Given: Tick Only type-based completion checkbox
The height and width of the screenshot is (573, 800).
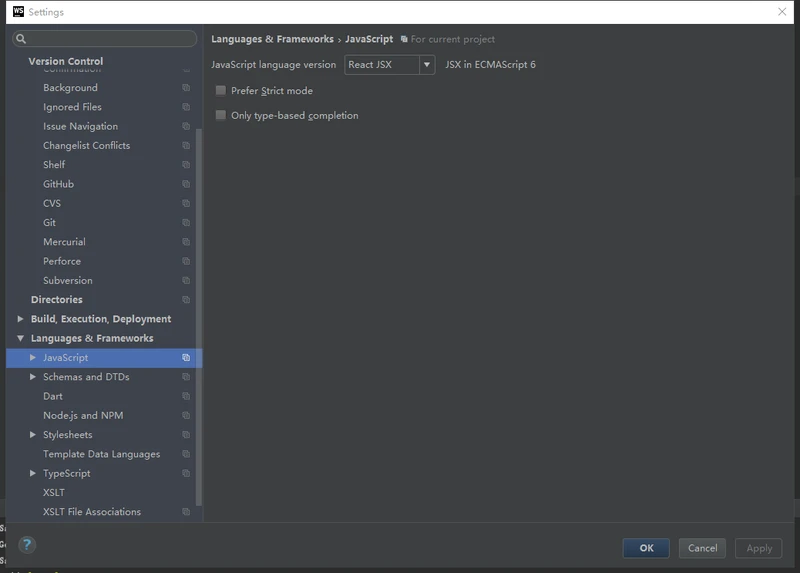Looking at the screenshot, I should tap(221, 115).
